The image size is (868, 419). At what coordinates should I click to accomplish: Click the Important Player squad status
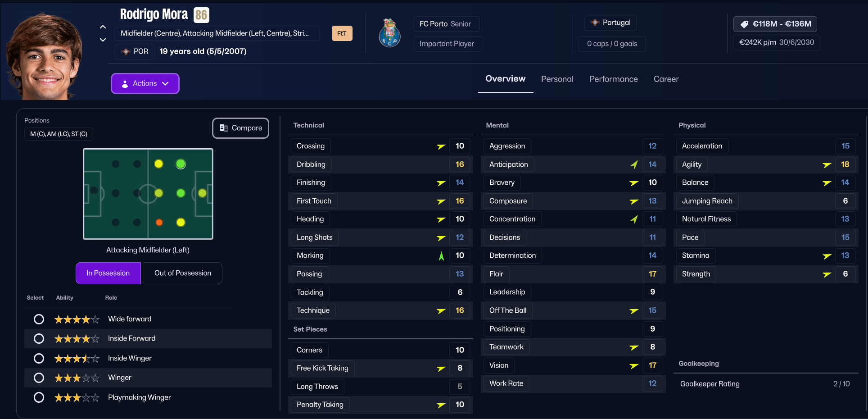[448, 44]
